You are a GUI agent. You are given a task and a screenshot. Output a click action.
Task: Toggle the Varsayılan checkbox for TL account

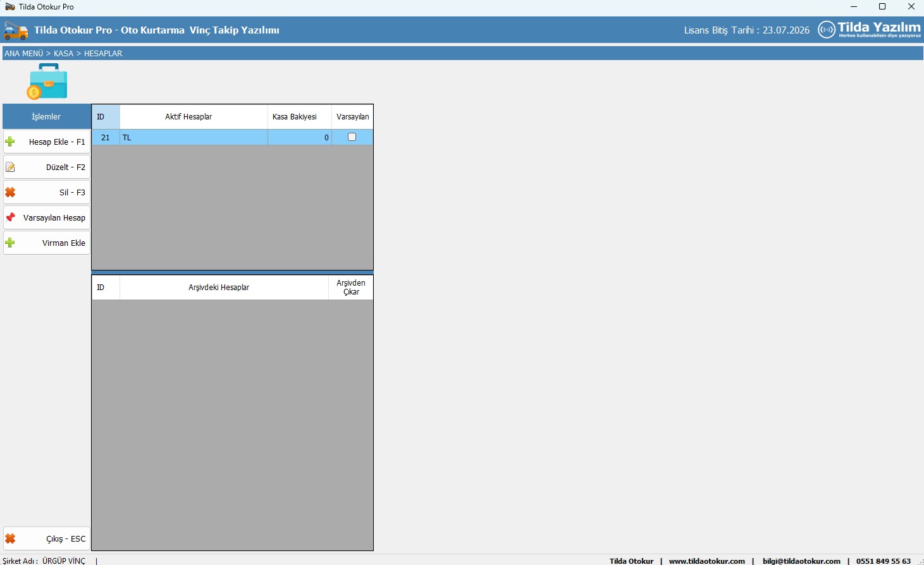(x=352, y=137)
